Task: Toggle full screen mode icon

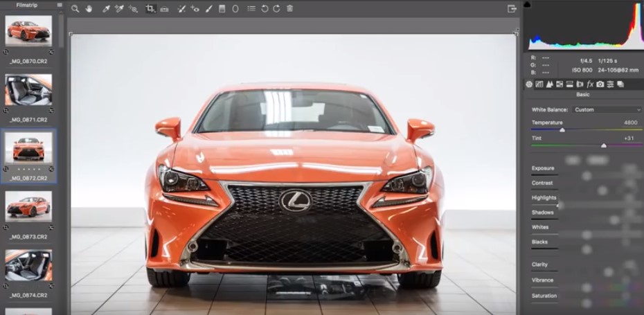Action: [512, 8]
